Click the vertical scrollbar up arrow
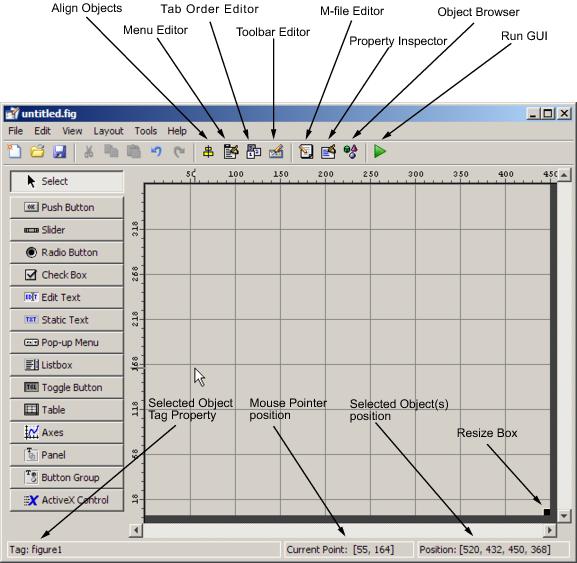577x563 pixels. (x=564, y=175)
